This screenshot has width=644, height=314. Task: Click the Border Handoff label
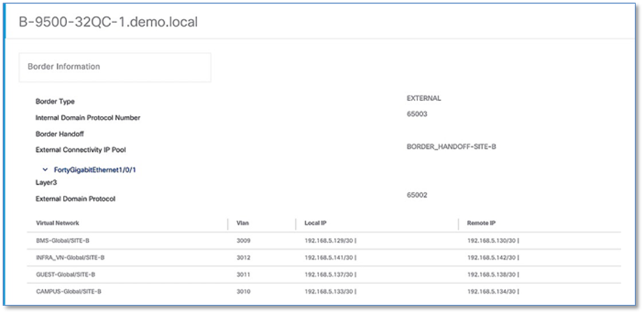(60, 134)
